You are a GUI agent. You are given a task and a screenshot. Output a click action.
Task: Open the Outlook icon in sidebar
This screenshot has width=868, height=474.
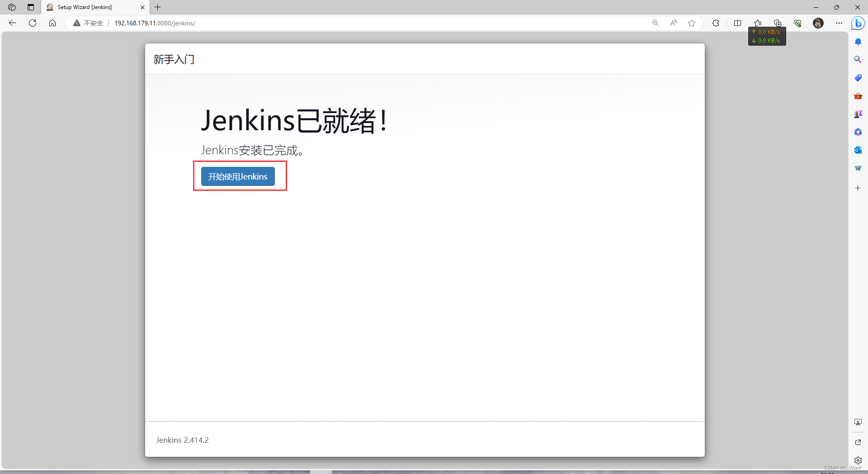click(x=858, y=150)
